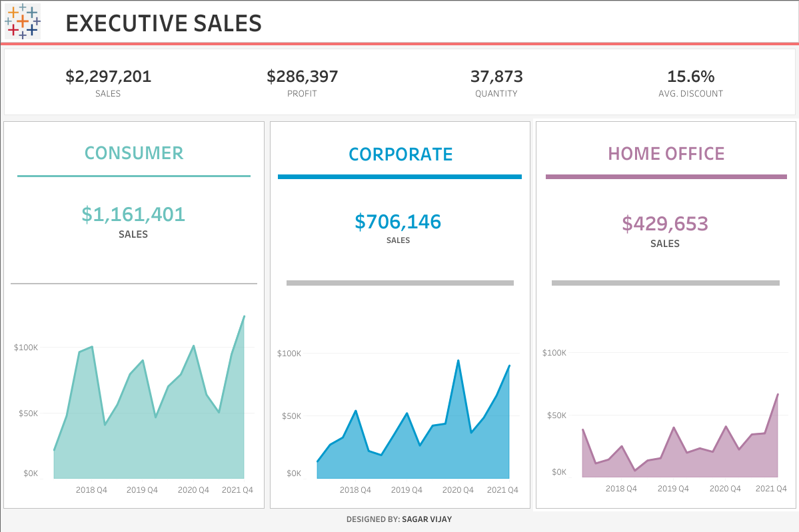
Task: Click the Home Office sales value $429,653
Action: click(664, 224)
